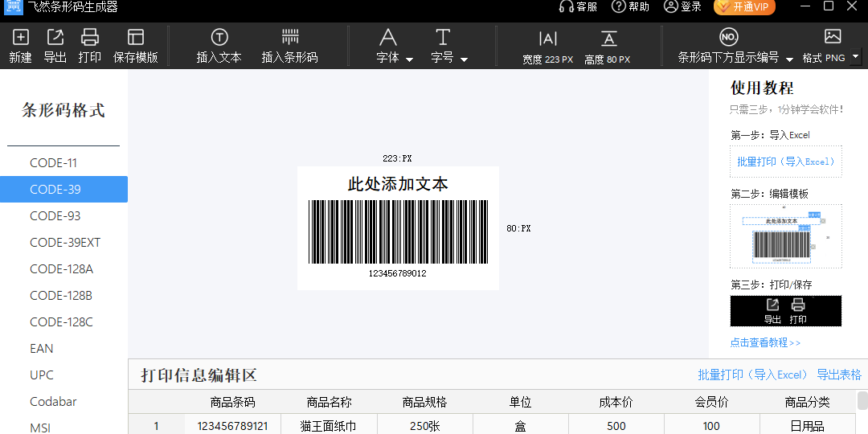Click the app logo icon in title bar
Viewport: 868px width, 434px height.
tap(13, 7)
